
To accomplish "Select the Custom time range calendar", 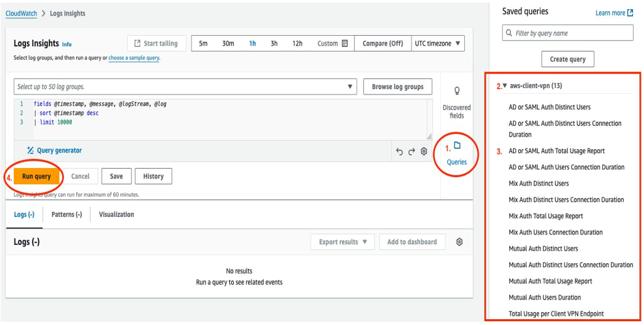I will click(x=332, y=44).
